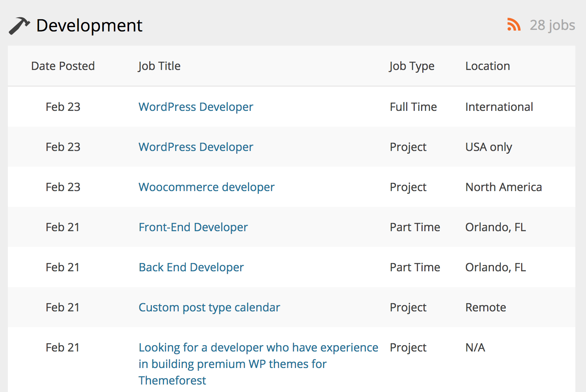
Task: Sort jobs by the Job Title column
Action: click(159, 66)
